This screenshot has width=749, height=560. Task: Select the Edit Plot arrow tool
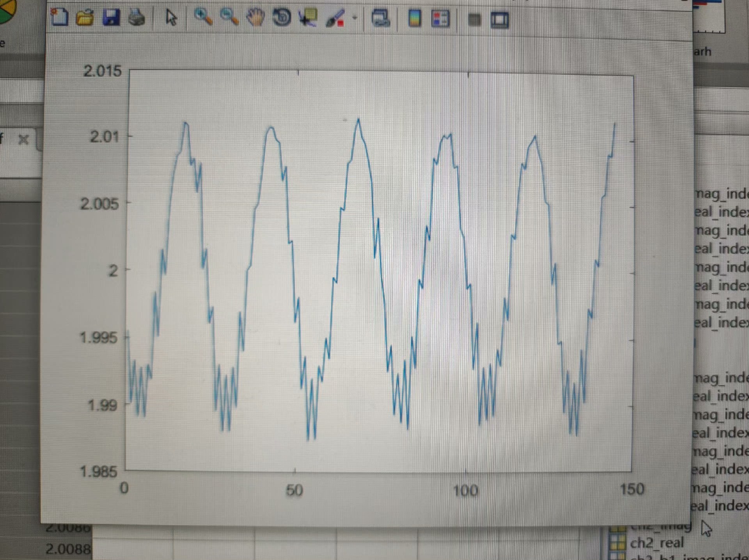171,18
